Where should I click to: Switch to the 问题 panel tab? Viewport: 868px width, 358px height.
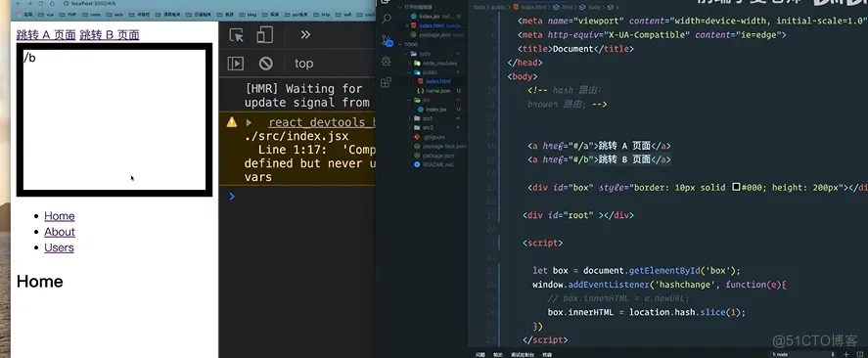pos(480,355)
